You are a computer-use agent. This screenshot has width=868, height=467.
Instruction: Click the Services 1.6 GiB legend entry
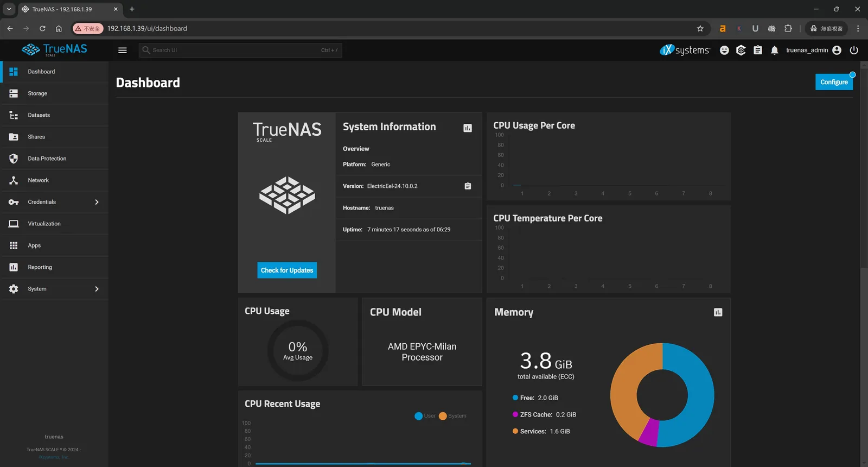tap(541, 432)
